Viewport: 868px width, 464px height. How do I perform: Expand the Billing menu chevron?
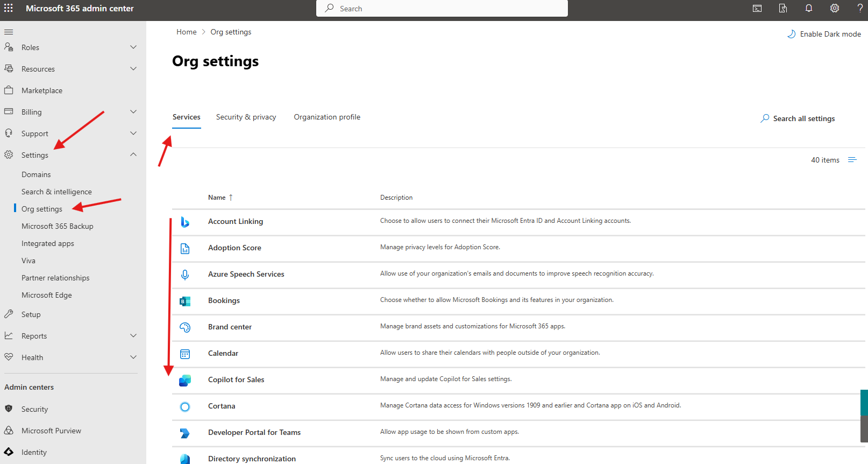(x=133, y=112)
